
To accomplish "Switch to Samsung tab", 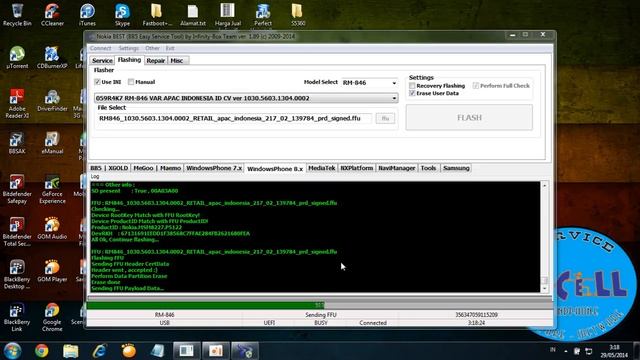I will (456, 168).
